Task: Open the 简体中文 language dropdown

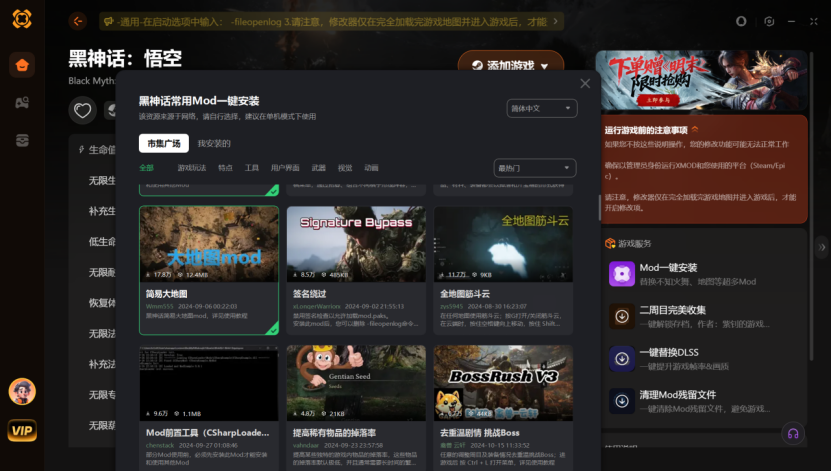Action: 542,108
